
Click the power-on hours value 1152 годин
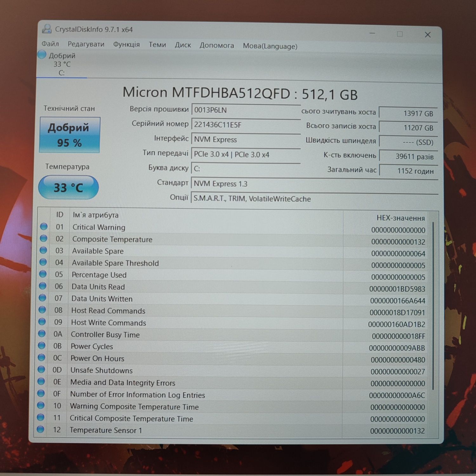(x=409, y=171)
